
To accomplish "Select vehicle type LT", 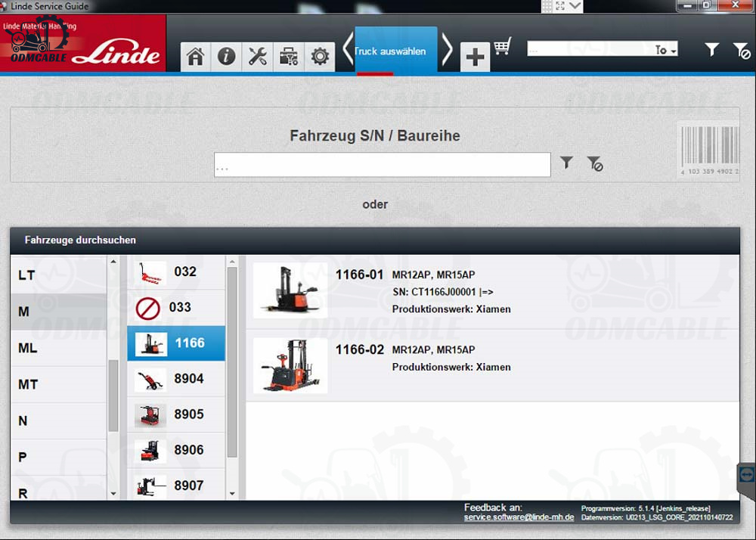I will [59, 275].
